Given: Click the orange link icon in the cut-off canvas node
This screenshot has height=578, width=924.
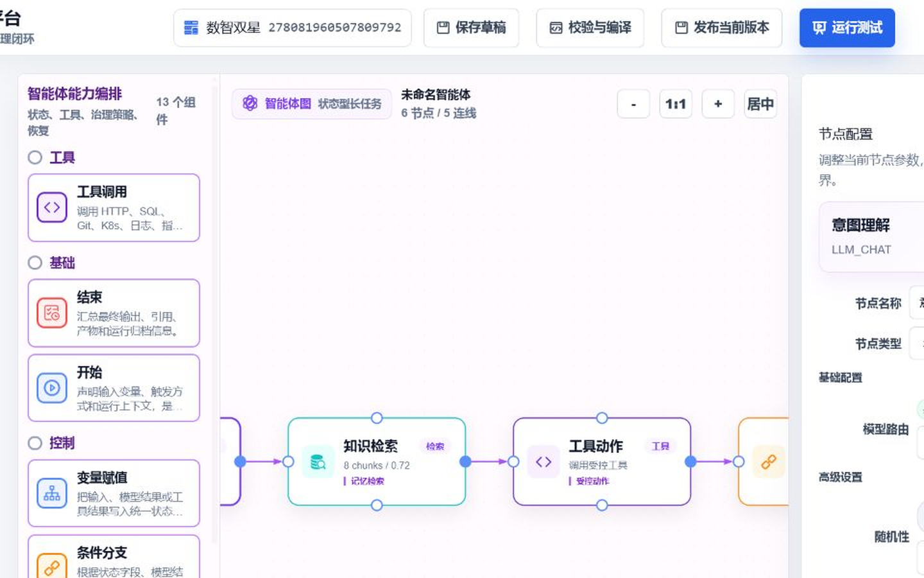Looking at the screenshot, I should 769,462.
